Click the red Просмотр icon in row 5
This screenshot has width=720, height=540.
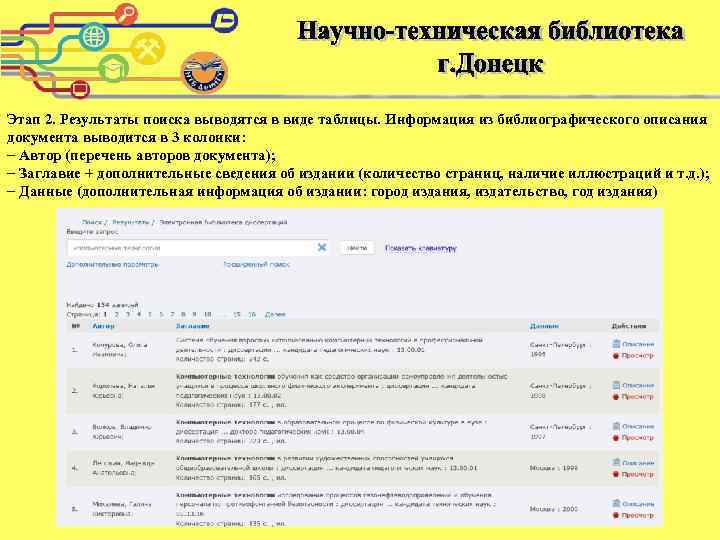[x=616, y=515]
